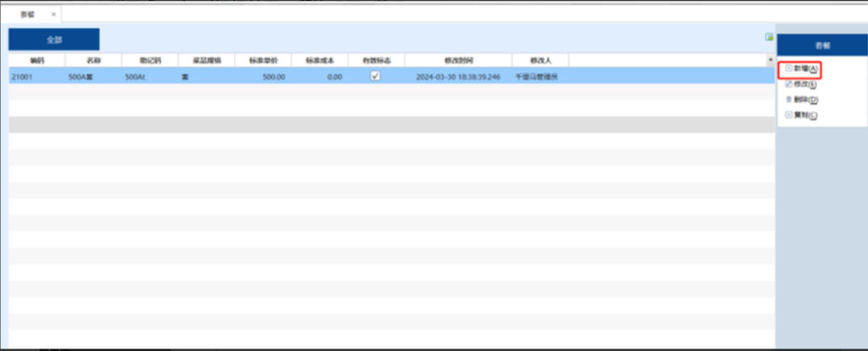This screenshot has width=868, height=351.
Task: Click the export icon above the table
Action: pyautogui.click(x=769, y=37)
